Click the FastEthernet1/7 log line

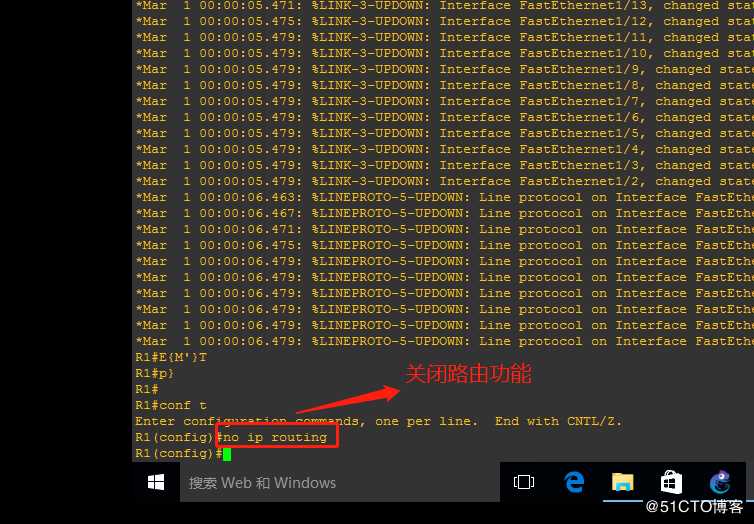(444, 101)
